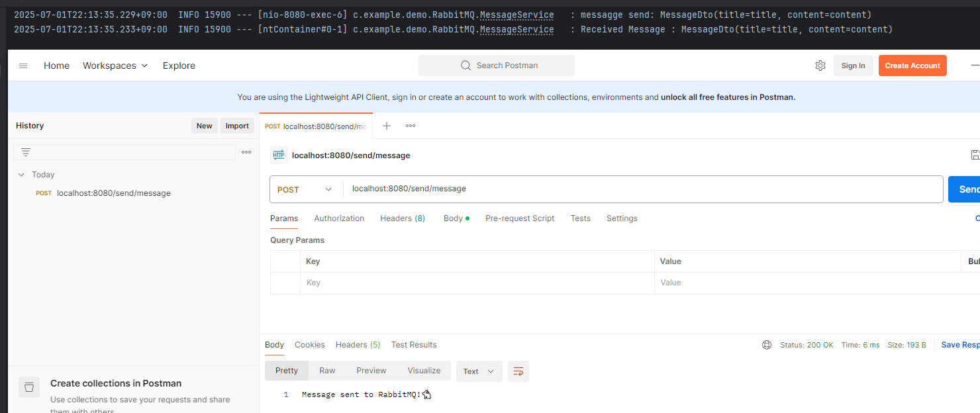Select the Pretty response view
This screenshot has height=413, width=980.
[x=287, y=371]
